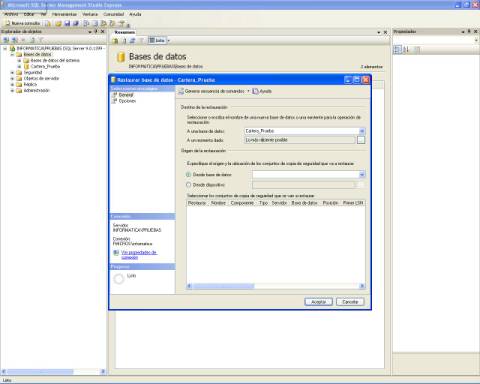Expand the Réplica tree node
Image resolution: width=480 pixels, height=384 pixels.
[12, 84]
